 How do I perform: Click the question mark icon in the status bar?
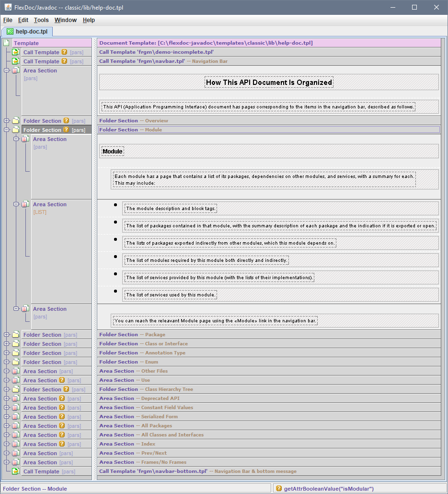point(279,489)
